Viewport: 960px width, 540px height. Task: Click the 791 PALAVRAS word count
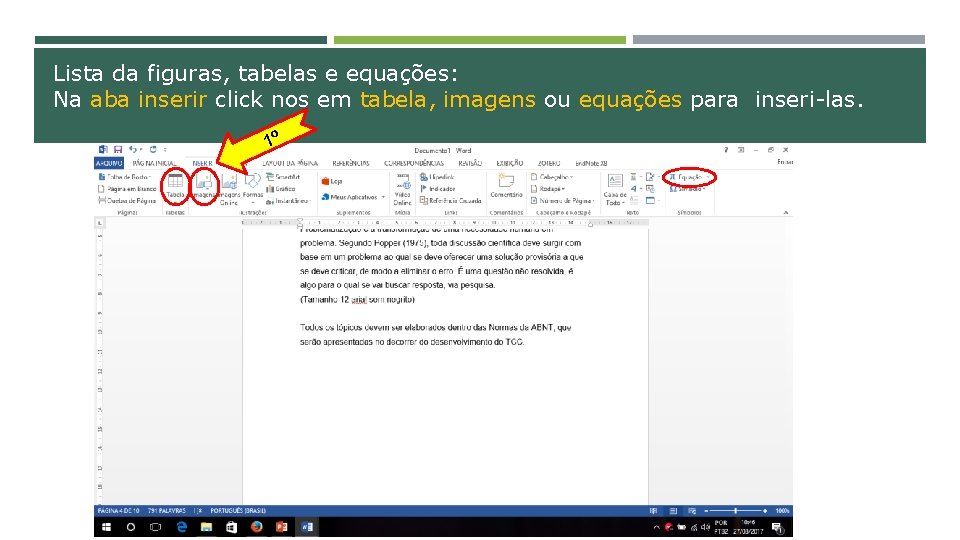pos(167,511)
